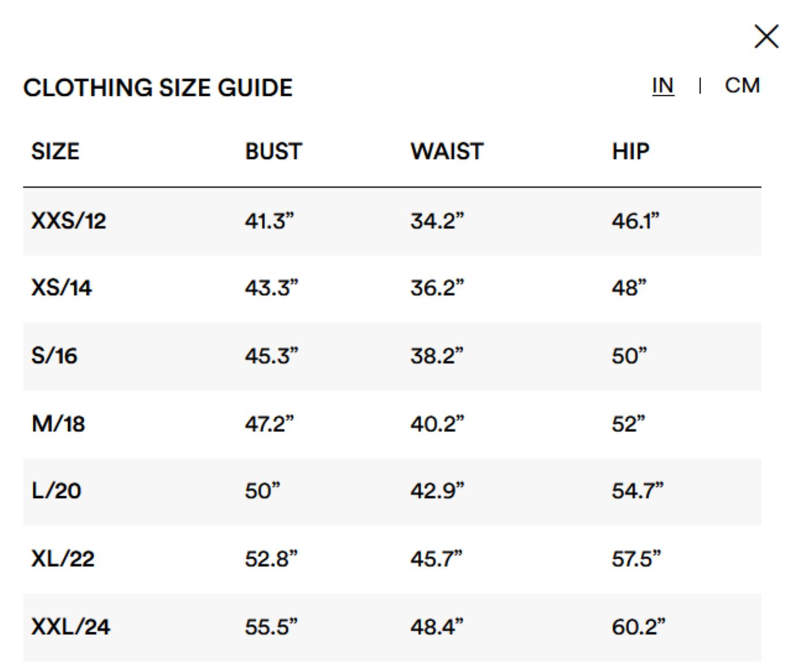
Task: Click the 45.7" waist value for XL/22
Action: point(436,559)
